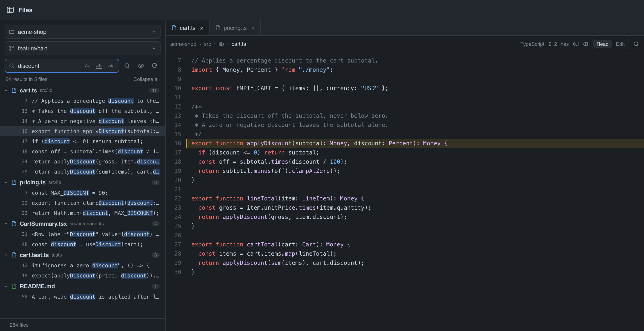644x331 pixels.
Task: Go to src folder in the breadcrumb
Action: pyautogui.click(x=207, y=44)
